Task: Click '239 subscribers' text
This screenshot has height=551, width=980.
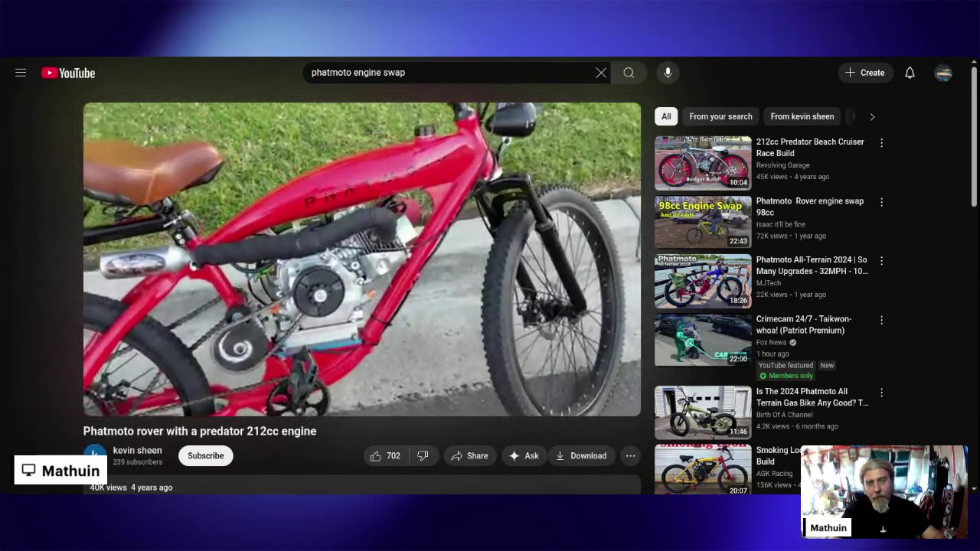Action: point(137,462)
